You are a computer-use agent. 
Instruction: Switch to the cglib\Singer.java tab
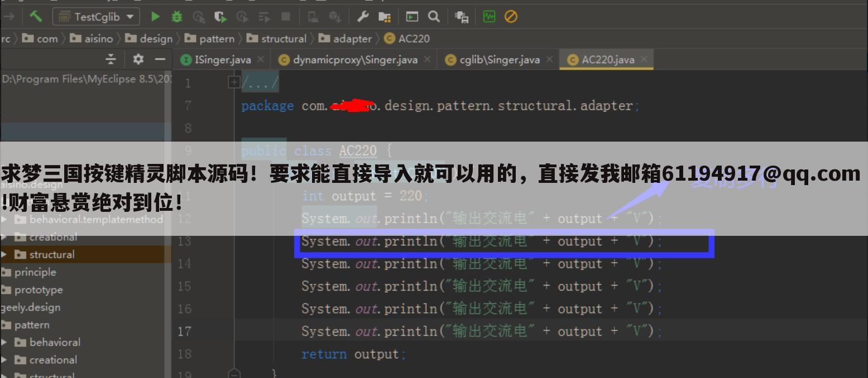point(500,60)
